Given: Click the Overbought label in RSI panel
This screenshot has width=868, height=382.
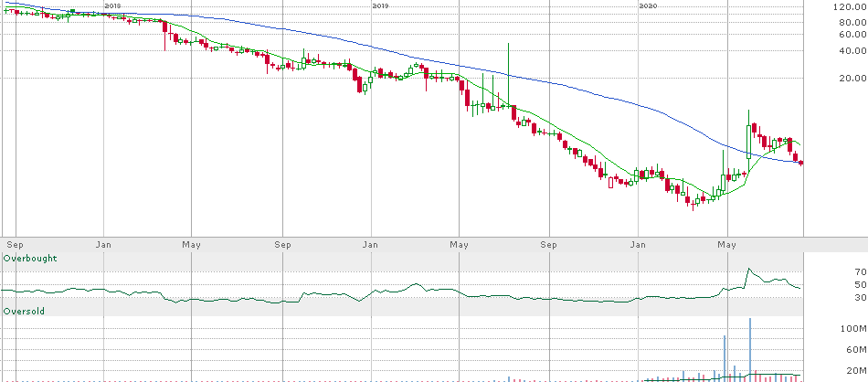Looking at the screenshot, I should point(30,258).
